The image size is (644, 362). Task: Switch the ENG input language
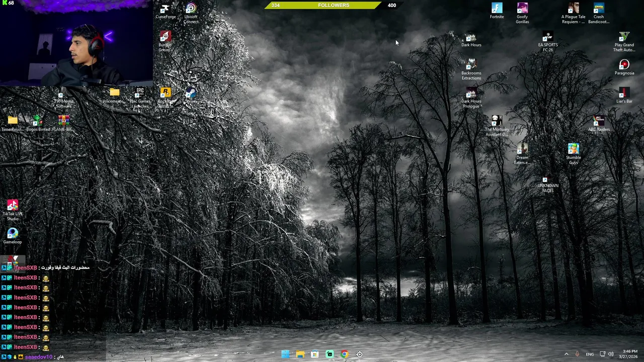[590, 354]
